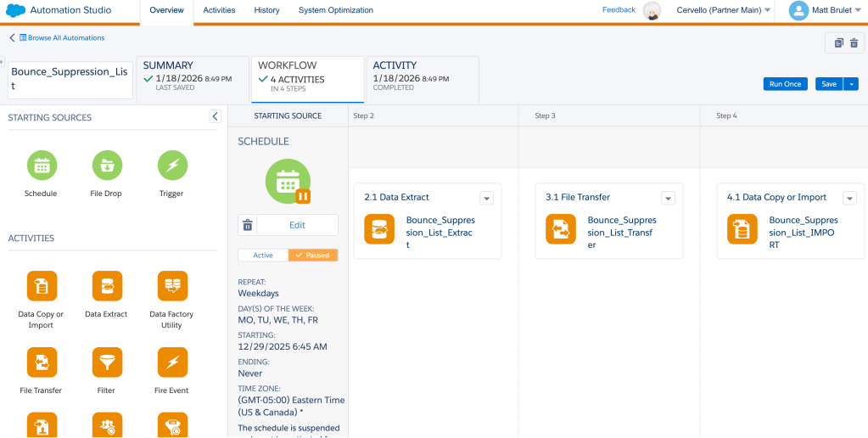Toggle the Paused schedule state
The image size is (868, 438).
pyautogui.click(x=313, y=255)
